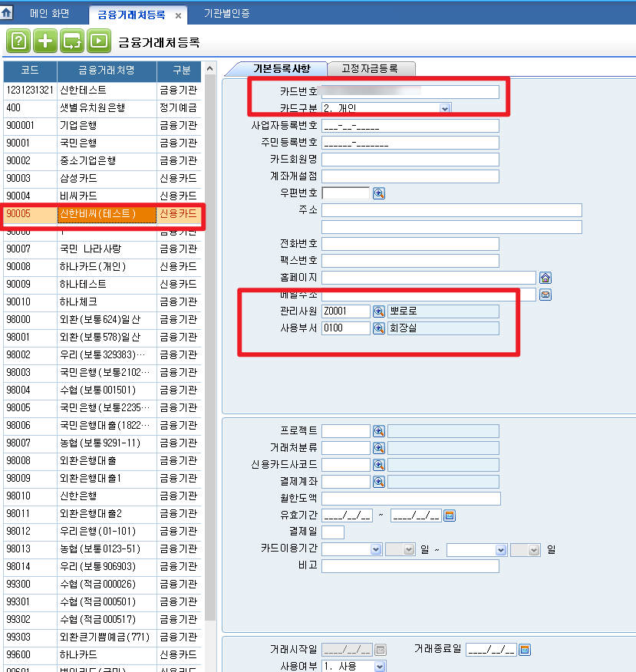The image size is (636, 672).
Task: Switch to the 기관별인증 tab
Action: [226, 14]
